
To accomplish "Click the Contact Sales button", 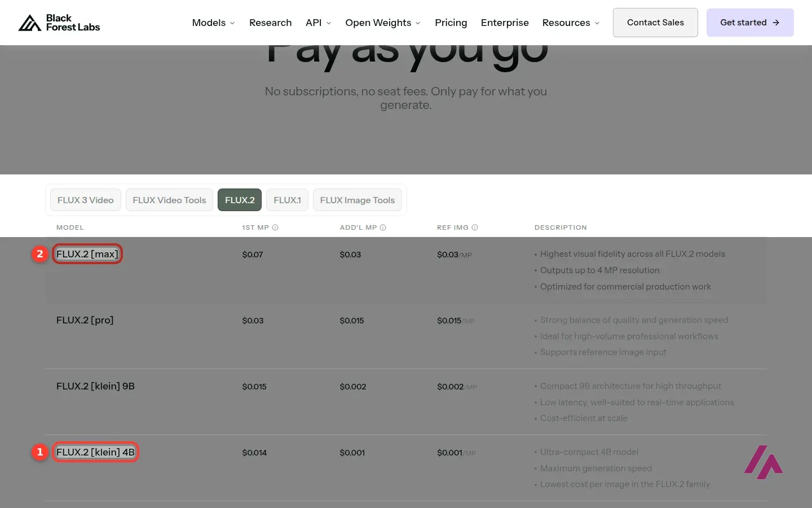I will (655, 23).
